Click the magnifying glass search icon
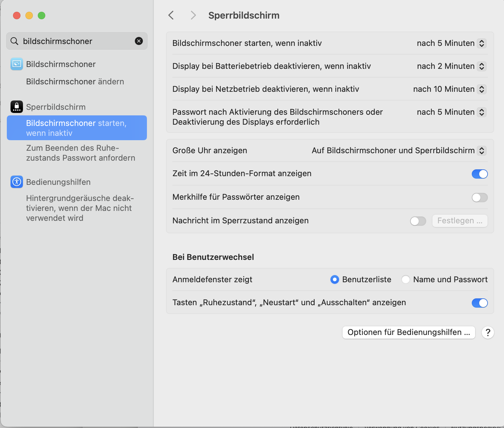504x428 pixels. pyautogui.click(x=14, y=41)
